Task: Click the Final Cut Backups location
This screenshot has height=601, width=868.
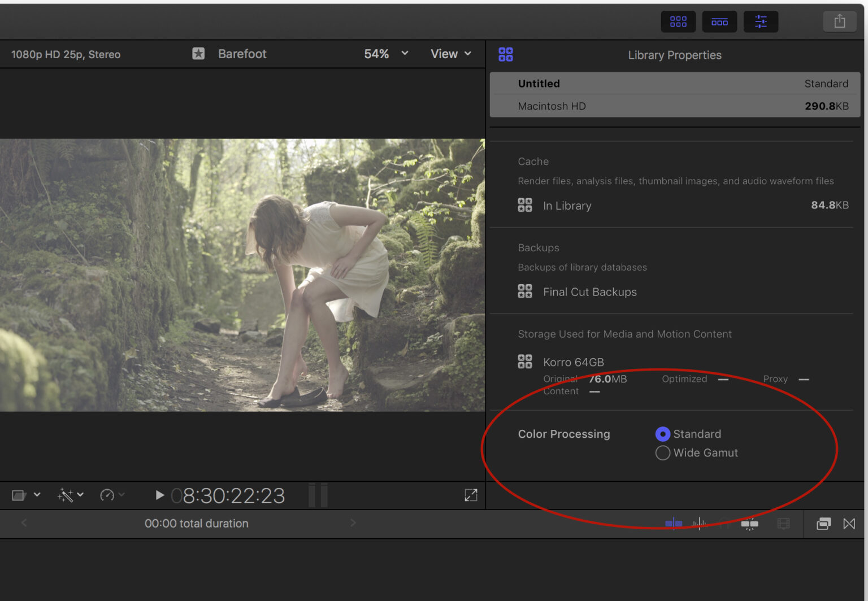Action: (x=590, y=292)
